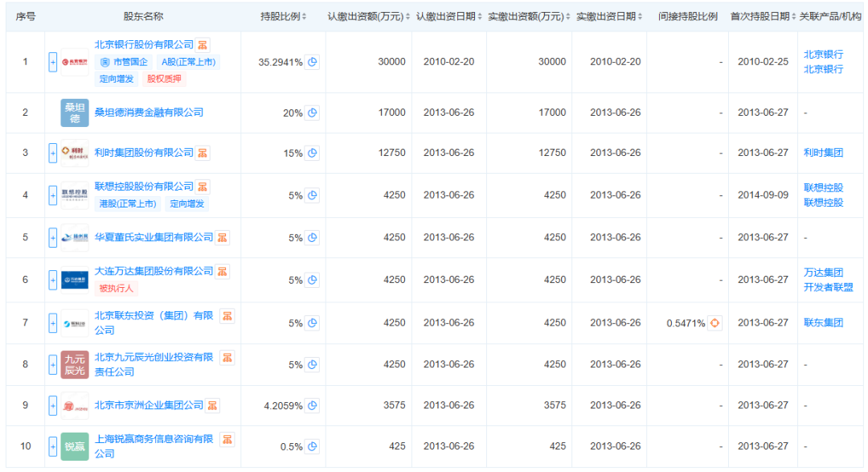Expand row 8 九元辰光 shareholder details
868x472 pixels.
[x=52, y=365]
